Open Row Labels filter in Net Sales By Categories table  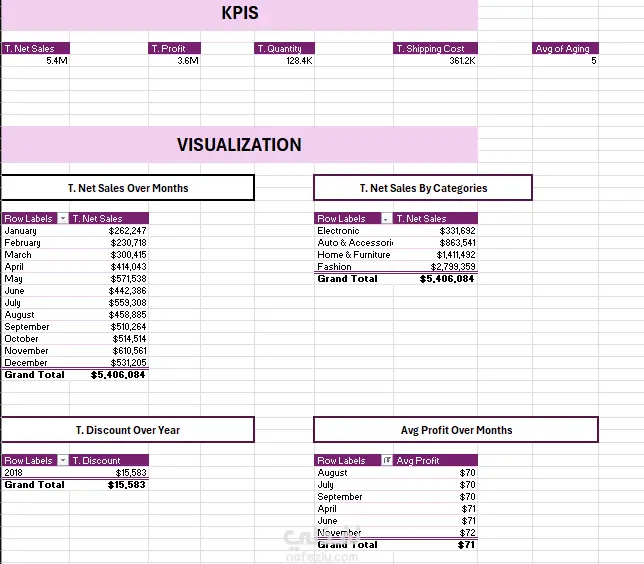point(386,218)
